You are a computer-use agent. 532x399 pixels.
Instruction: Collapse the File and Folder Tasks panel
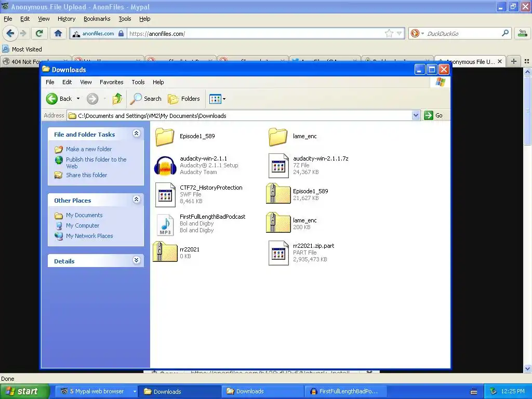tap(137, 134)
